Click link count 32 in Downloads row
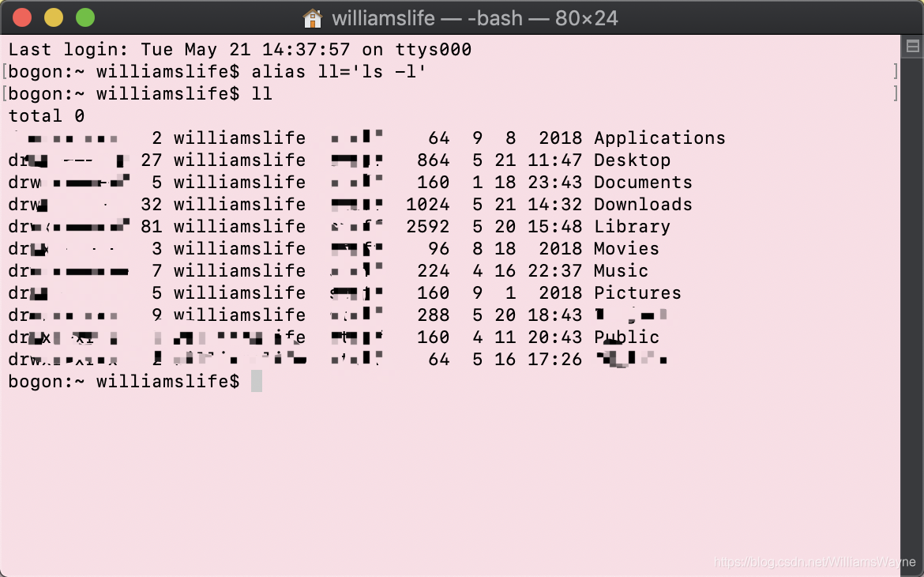The width and height of the screenshot is (924, 577). (152, 205)
